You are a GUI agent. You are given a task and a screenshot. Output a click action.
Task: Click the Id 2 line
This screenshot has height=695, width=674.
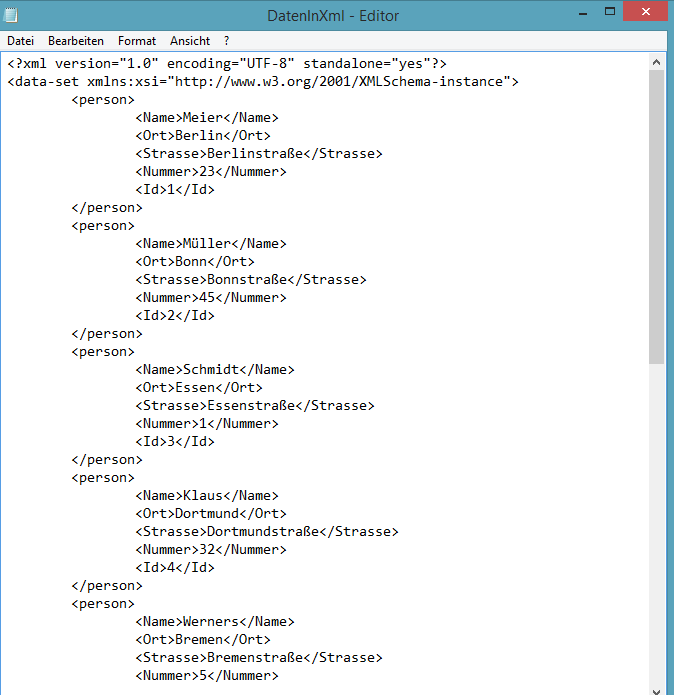coord(175,316)
